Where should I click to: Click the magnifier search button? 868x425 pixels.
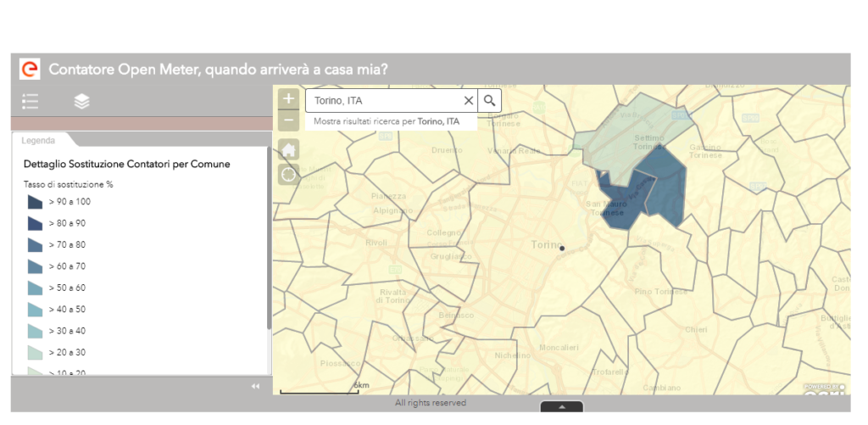click(489, 100)
